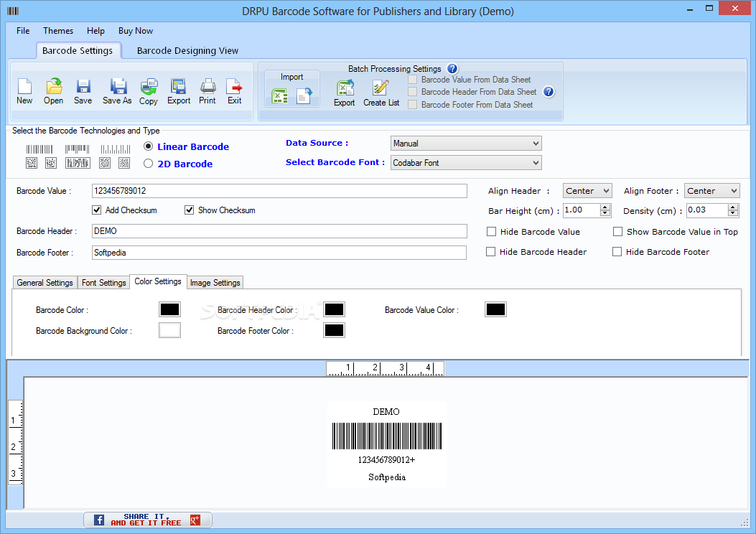The width and height of the screenshot is (756, 534).
Task: Pick the Barcode Color swatch
Action: click(x=169, y=309)
